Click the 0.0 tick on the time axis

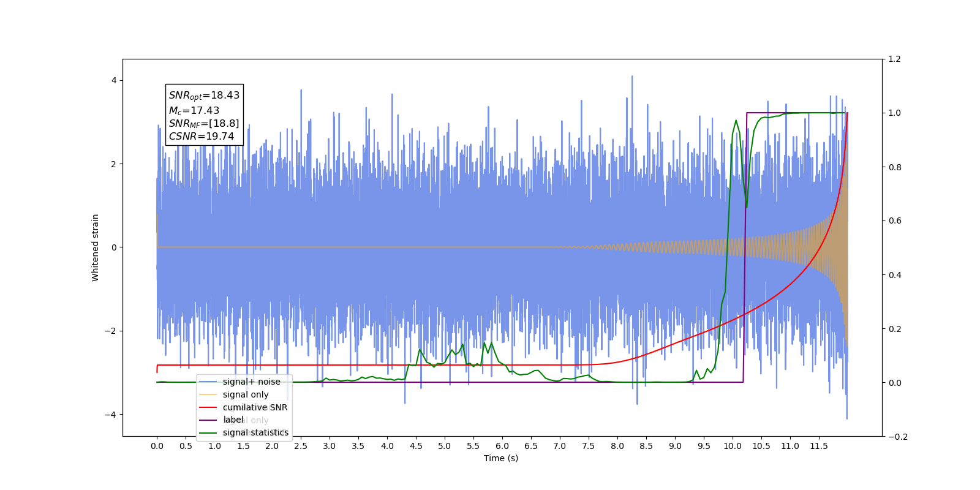[157, 446]
